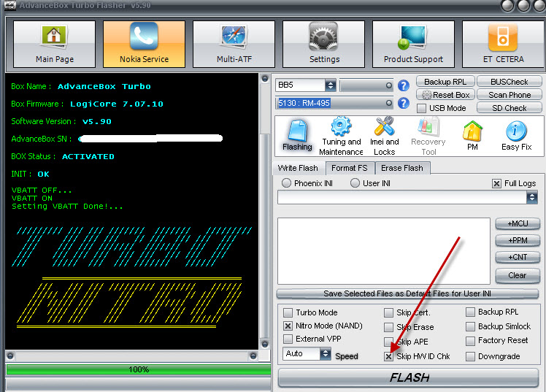The height and width of the screenshot is (392, 546).
Task: Click the AdvanceBox app icon in title bar
Action: point(9,5)
